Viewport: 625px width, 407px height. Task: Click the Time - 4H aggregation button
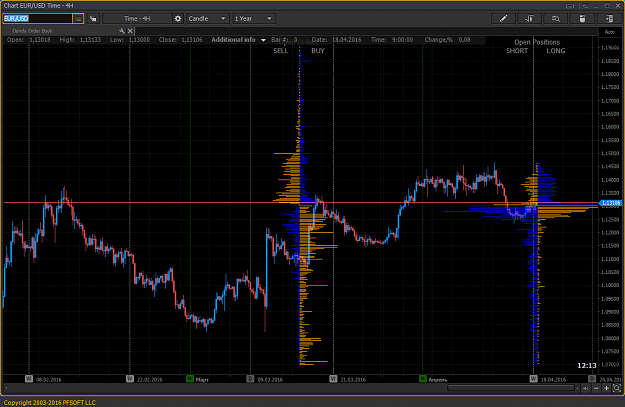point(137,18)
